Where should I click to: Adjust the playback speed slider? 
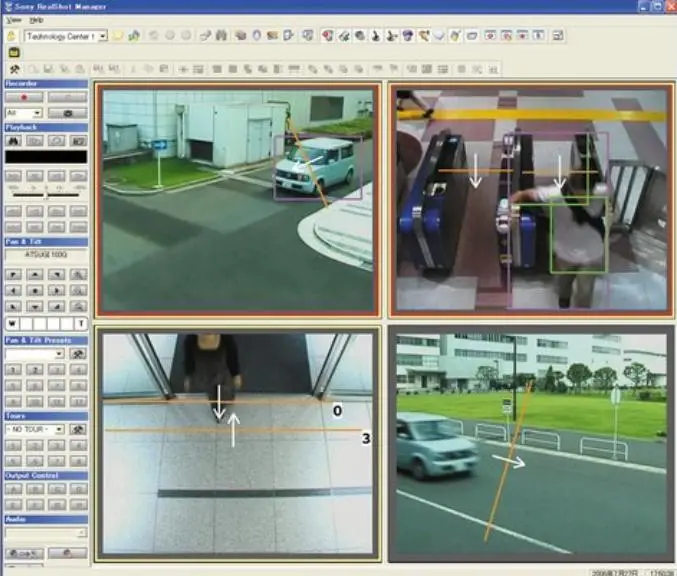point(46,195)
